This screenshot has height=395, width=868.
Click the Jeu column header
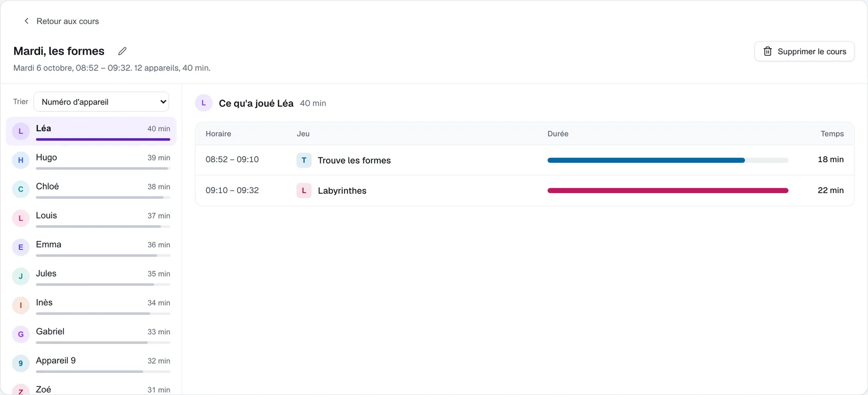(303, 133)
